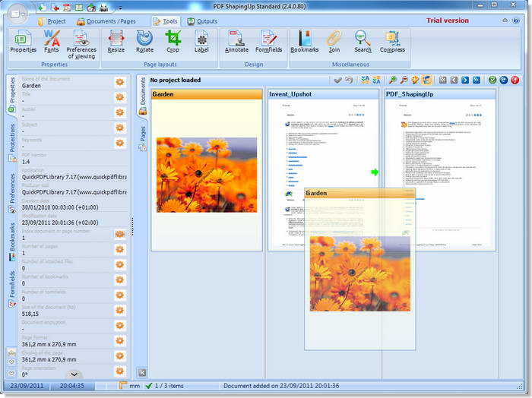Click the blue round refresh icon
The height and width of the screenshot is (398, 532).
(x=503, y=80)
